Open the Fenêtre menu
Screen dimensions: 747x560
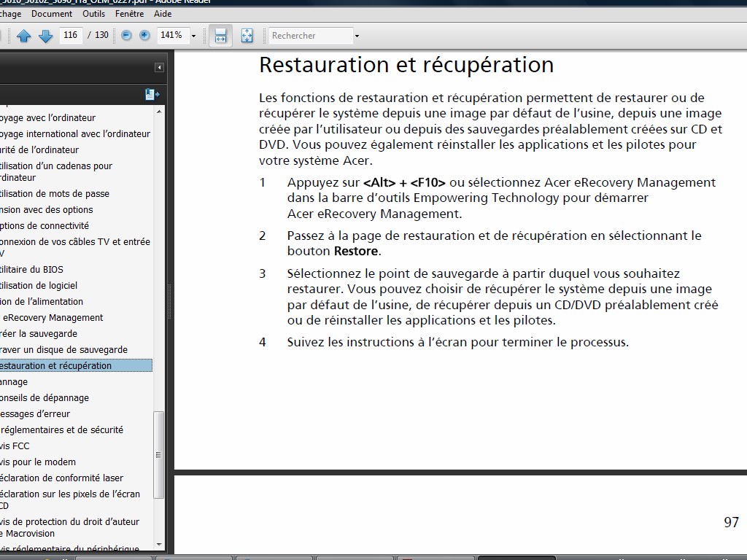(129, 14)
